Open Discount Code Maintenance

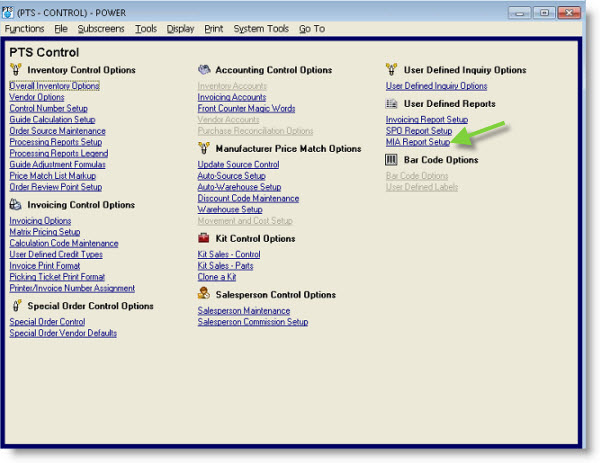point(248,199)
